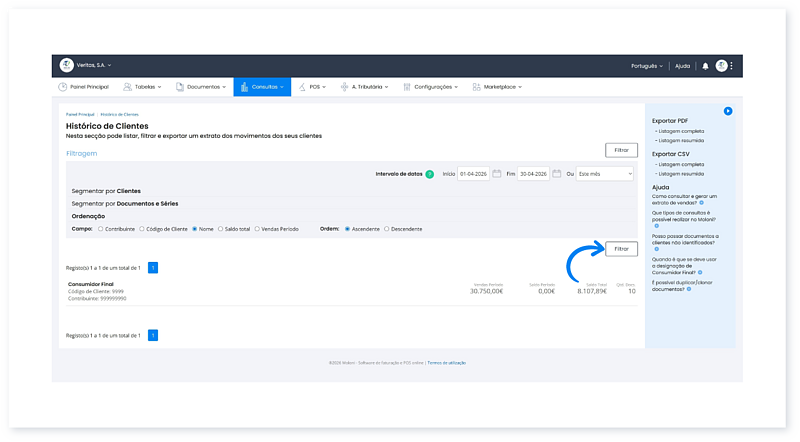Click Filtrar button beside the Filtragem heading
The width and height of the screenshot is (800, 442).
click(621, 150)
